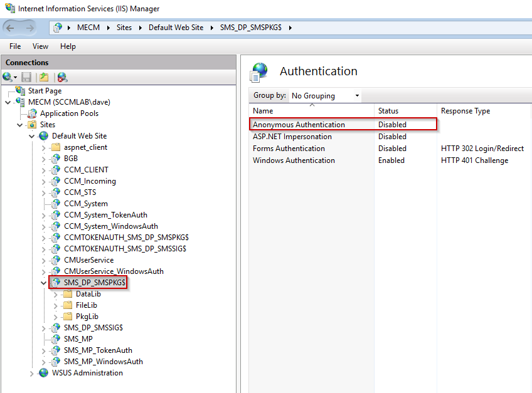Select SMS_MP_WindowsAuth in the tree

pyautogui.click(x=103, y=362)
